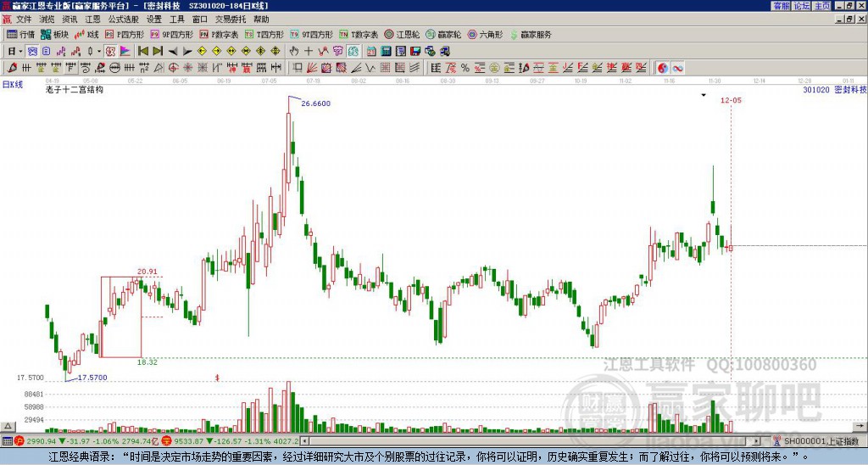Select the crosshair plus cursor tool
Viewport: 868px width, 465px height.
pos(309,51)
